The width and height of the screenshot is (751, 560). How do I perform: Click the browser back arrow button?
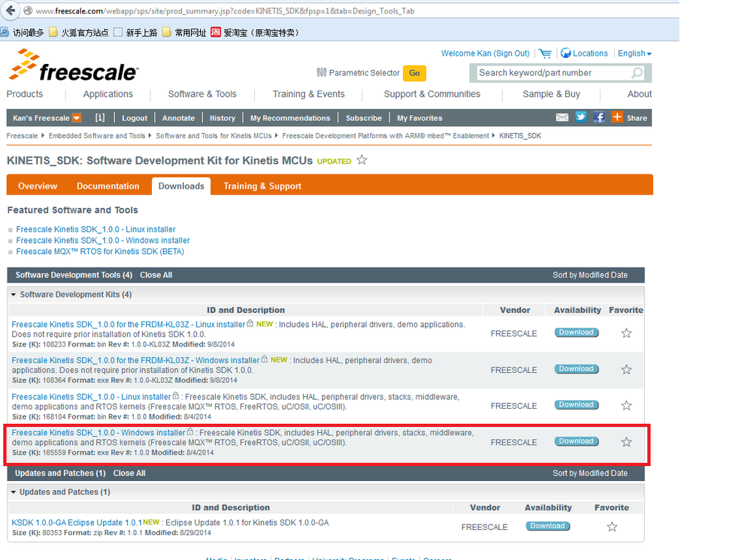coord(10,10)
